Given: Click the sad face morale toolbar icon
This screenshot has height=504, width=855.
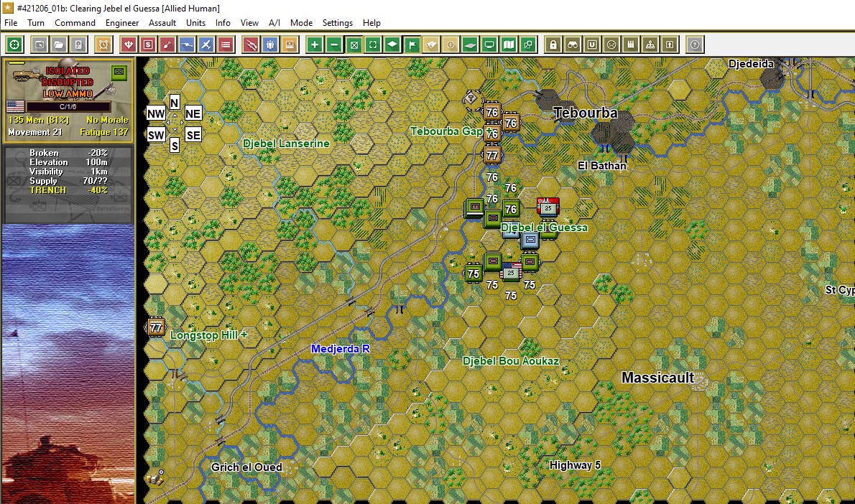Looking at the screenshot, I should coord(611,45).
